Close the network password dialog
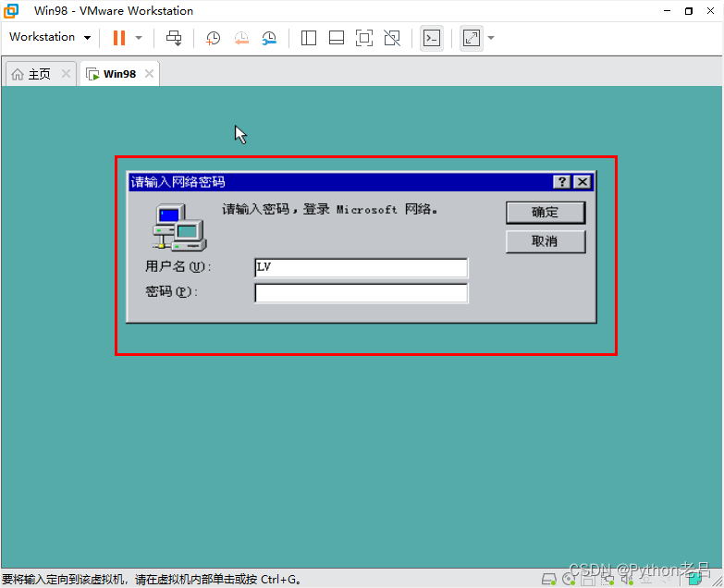 pyautogui.click(x=583, y=182)
